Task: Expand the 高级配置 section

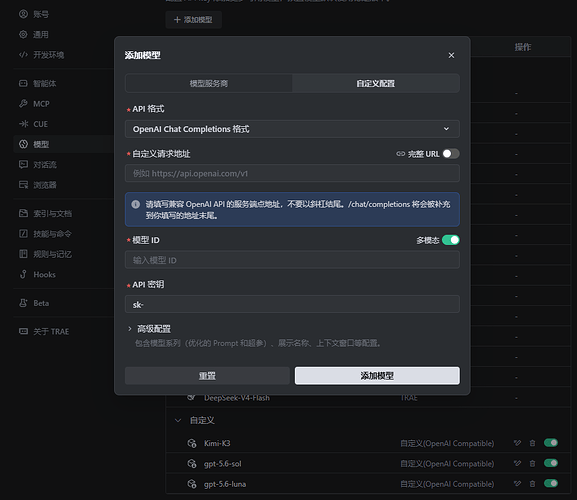Action: pyautogui.click(x=154, y=329)
